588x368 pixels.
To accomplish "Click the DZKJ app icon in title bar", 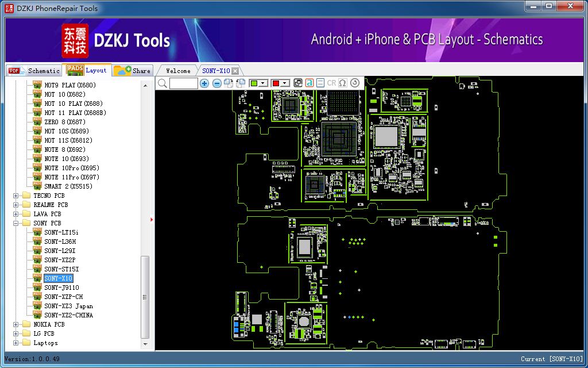I will click(9, 8).
